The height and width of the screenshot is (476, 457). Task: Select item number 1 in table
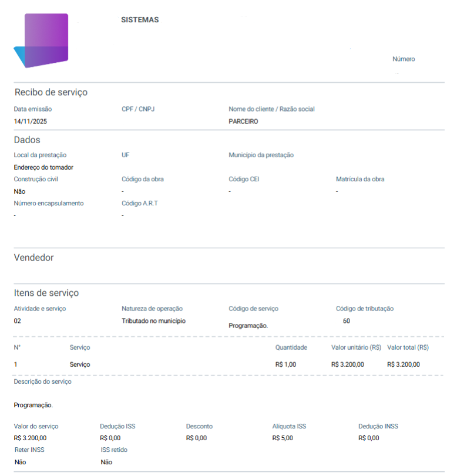[x=15, y=364]
